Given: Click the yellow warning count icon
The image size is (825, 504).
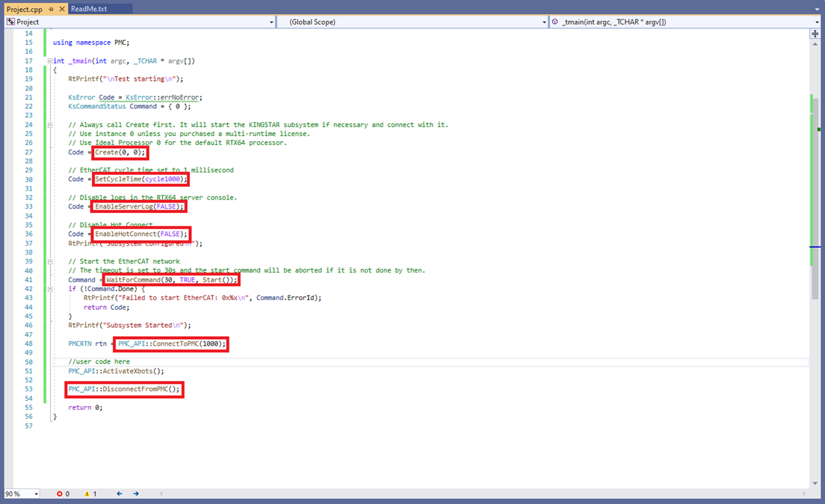Looking at the screenshot, I should tap(88, 494).
